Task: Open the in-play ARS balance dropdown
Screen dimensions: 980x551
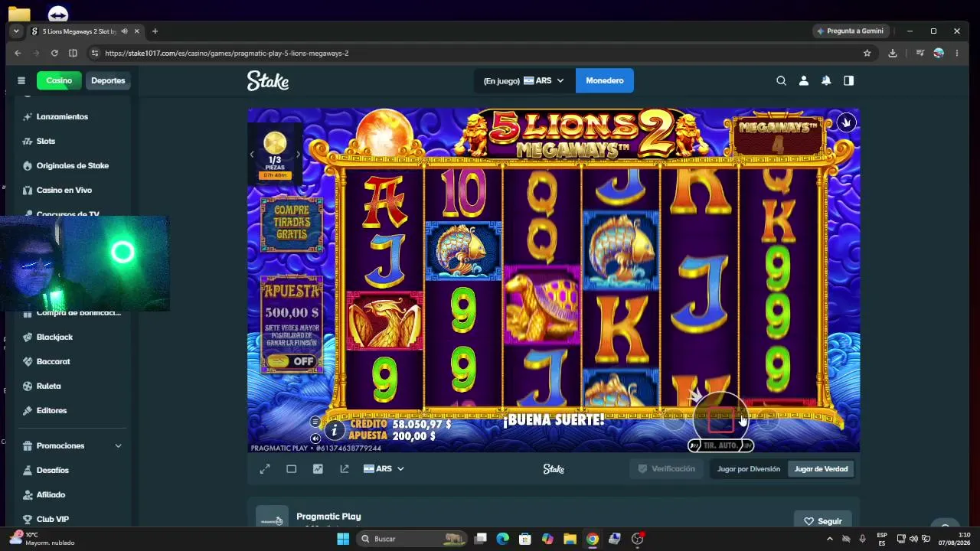Action: 523,80
